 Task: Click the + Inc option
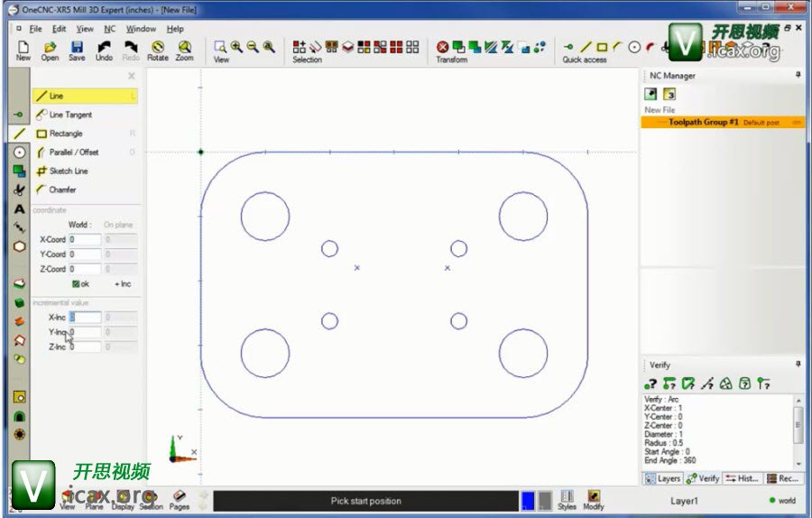(123, 284)
